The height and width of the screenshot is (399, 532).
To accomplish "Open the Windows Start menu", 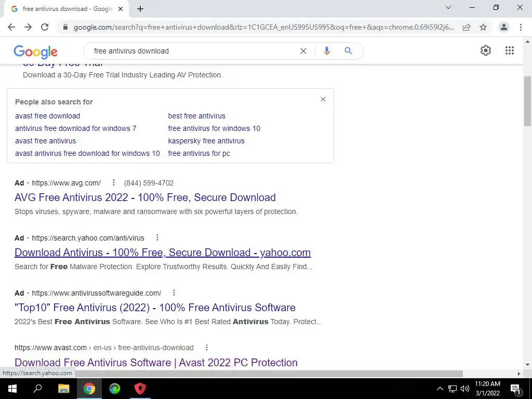I will point(12,389).
